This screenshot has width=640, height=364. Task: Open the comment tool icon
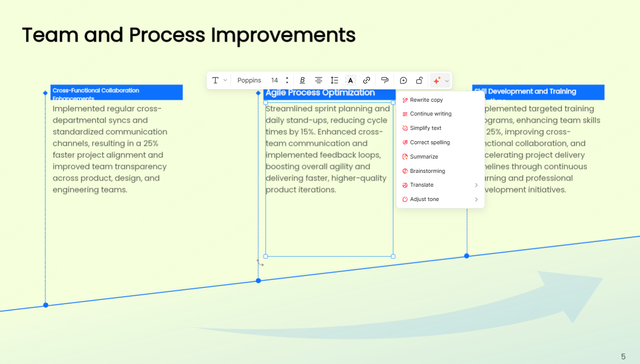pyautogui.click(x=385, y=80)
